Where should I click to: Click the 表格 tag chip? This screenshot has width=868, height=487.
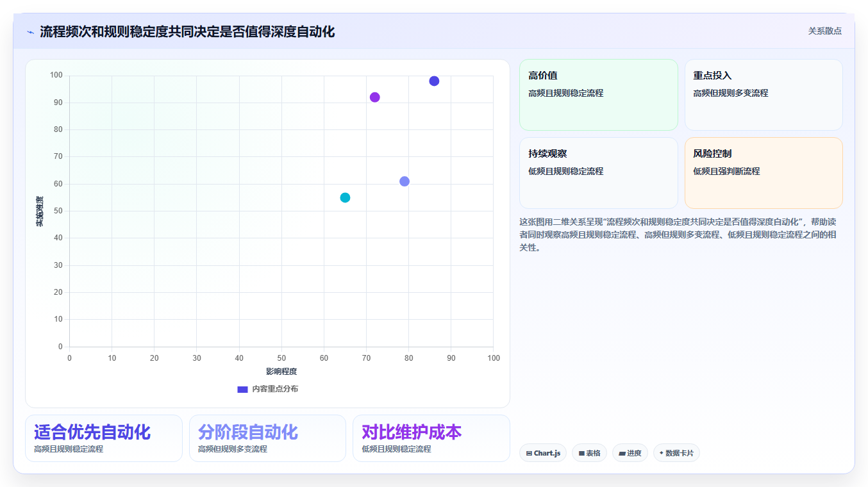coord(589,453)
